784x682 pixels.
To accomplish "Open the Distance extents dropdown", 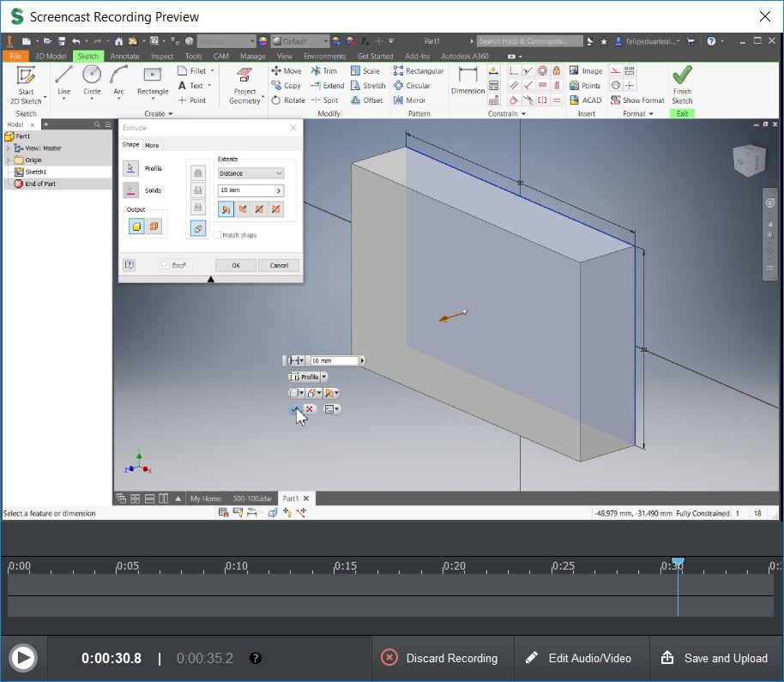I will click(x=280, y=172).
